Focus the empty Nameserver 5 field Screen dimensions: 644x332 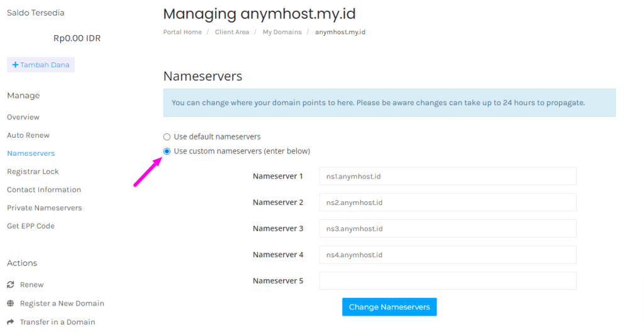[447, 280]
